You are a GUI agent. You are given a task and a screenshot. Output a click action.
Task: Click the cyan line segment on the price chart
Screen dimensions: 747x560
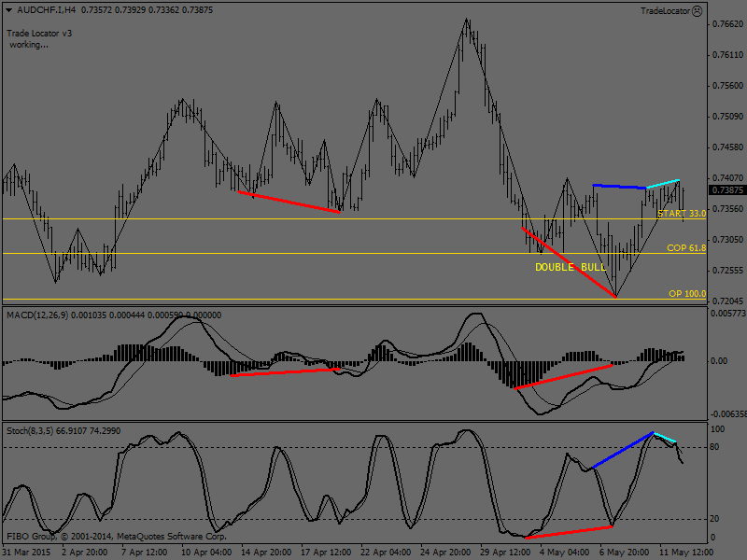tap(662, 184)
